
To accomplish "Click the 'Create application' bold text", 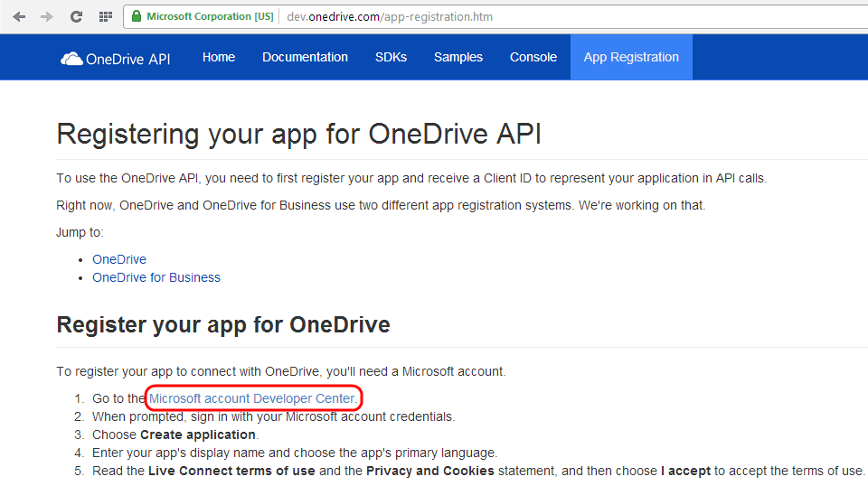I will point(198,435).
